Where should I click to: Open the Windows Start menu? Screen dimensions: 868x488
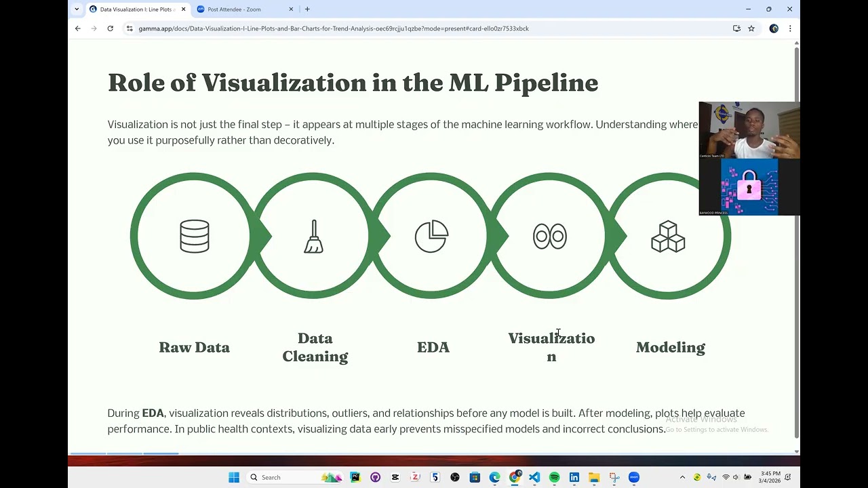click(x=234, y=477)
